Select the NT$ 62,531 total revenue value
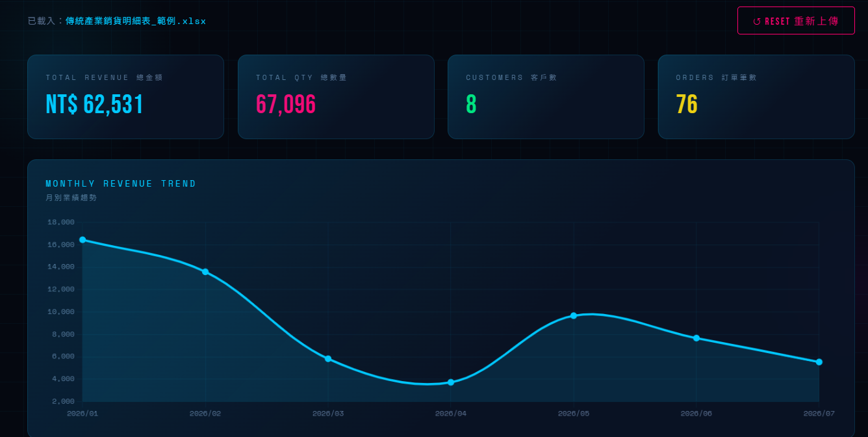The height and width of the screenshot is (437, 868). pyautogui.click(x=94, y=105)
